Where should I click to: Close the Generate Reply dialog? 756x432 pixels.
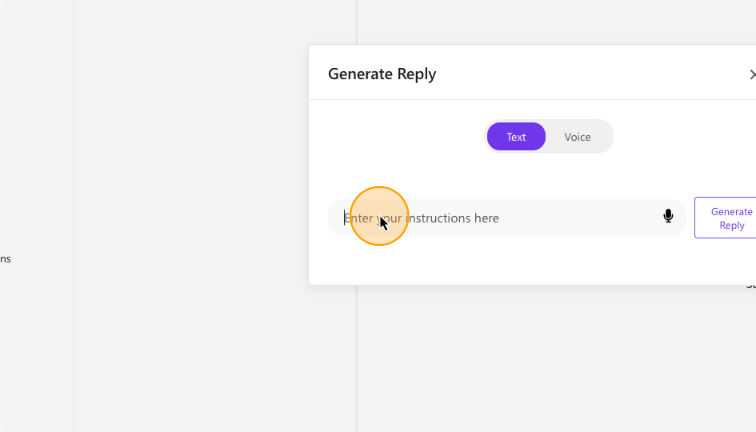pyautogui.click(x=753, y=75)
